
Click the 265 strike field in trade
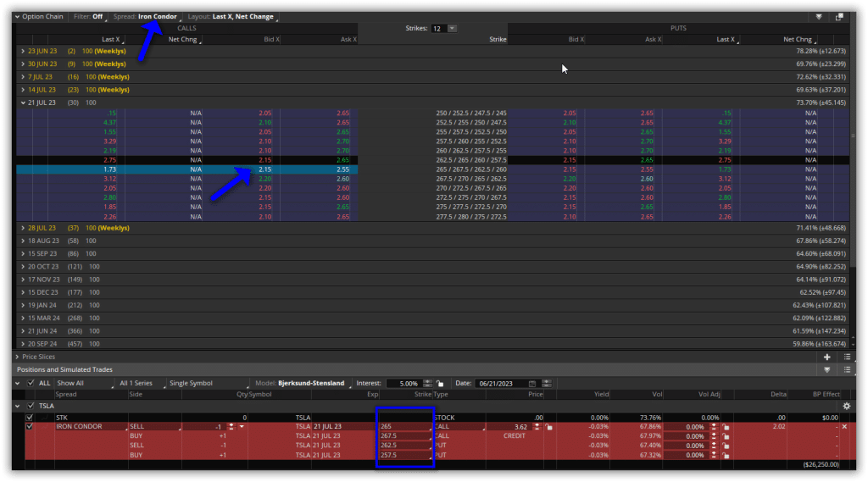[x=405, y=427]
